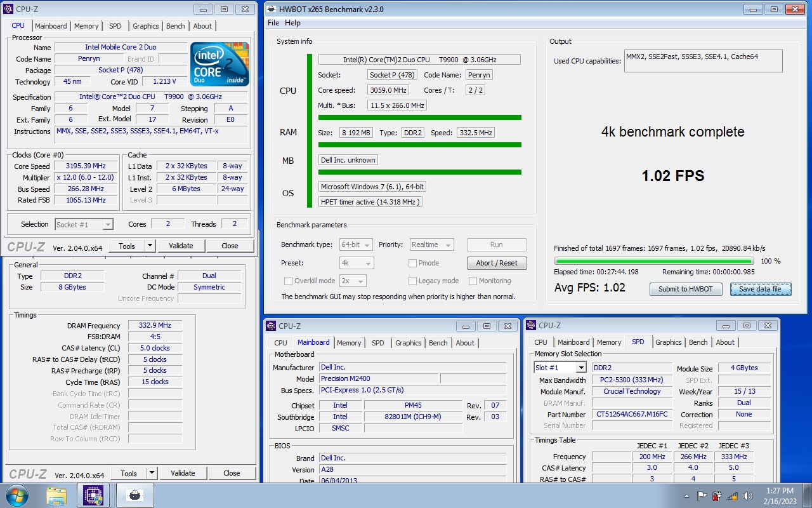The image size is (812, 508).
Task: Select the HWBOT x265 taskbar icon
Action: 134,495
